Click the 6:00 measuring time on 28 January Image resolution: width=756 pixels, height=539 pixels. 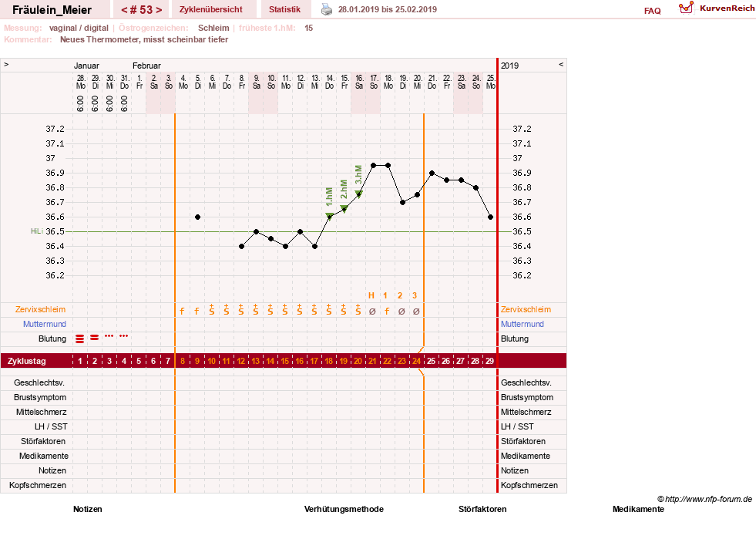(x=80, y=103)
